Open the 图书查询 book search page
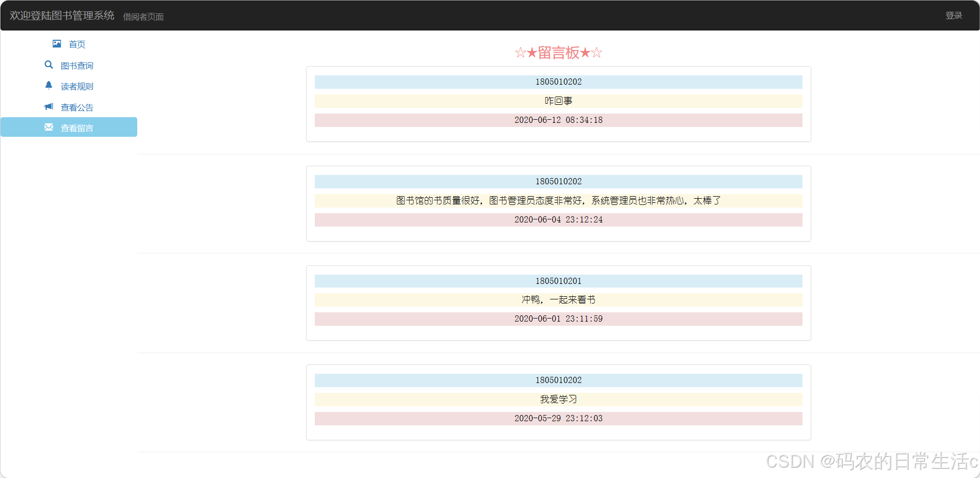This screenshot has height=478, width=980. point(77,65)
